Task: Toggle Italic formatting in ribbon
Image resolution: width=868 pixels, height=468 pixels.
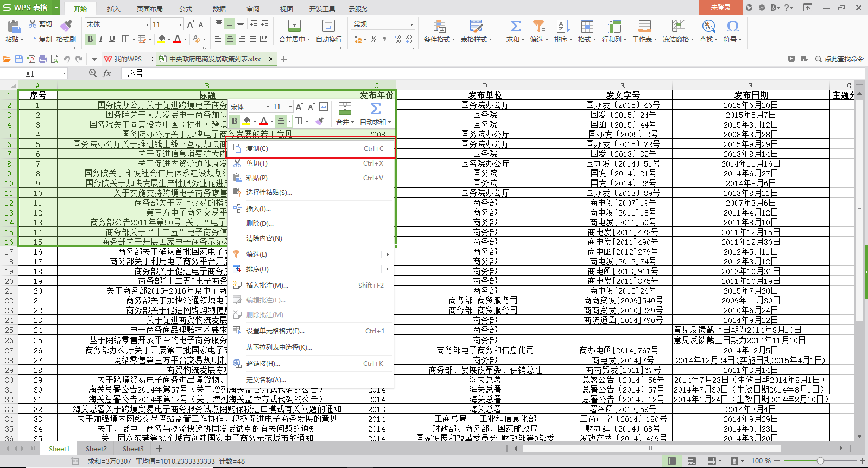Action: (101, 39)
